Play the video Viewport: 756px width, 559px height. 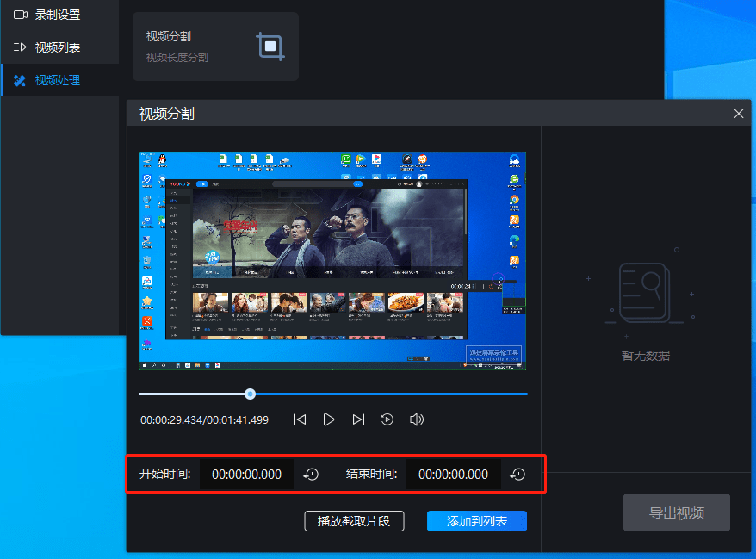point(329,419)
